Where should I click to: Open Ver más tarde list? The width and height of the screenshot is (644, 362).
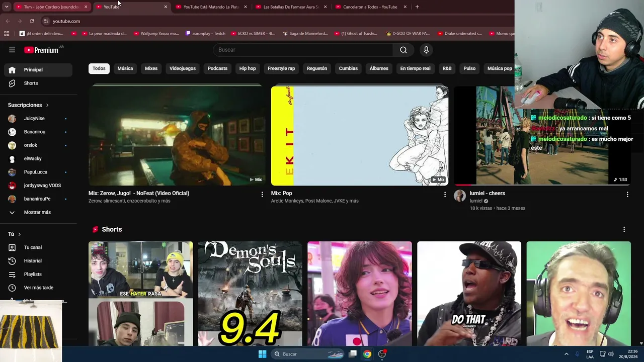tap(38, 288)
